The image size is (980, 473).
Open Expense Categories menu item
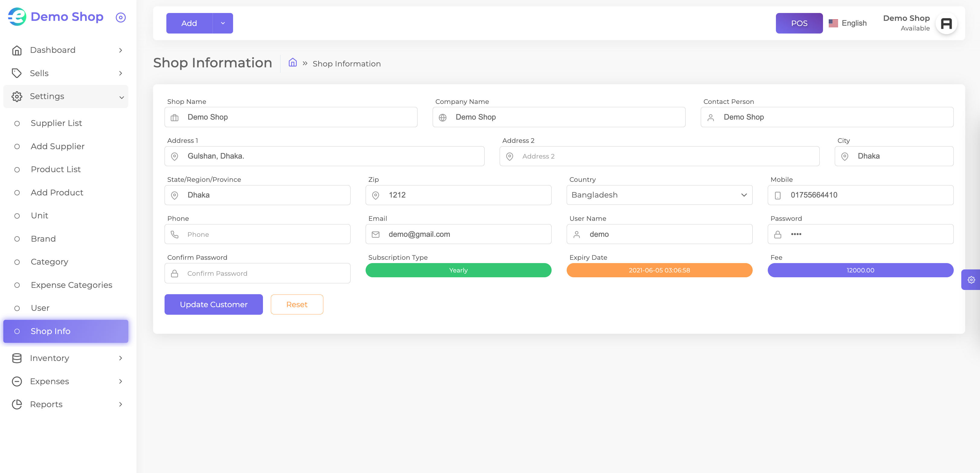pos(72,285)
